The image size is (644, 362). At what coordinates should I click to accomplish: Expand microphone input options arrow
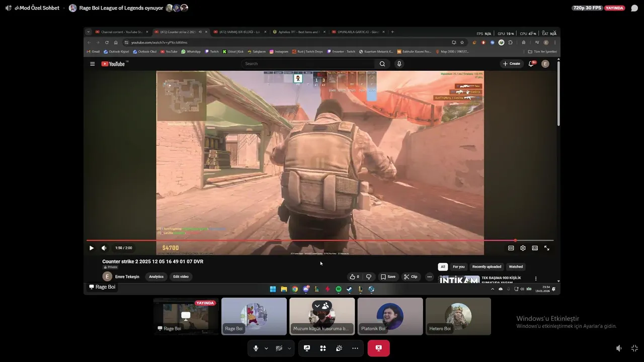(x=266, y=348)
